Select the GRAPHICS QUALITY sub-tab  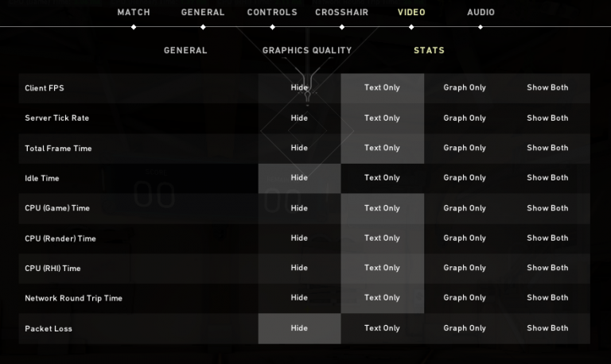(x=307, y=50)
